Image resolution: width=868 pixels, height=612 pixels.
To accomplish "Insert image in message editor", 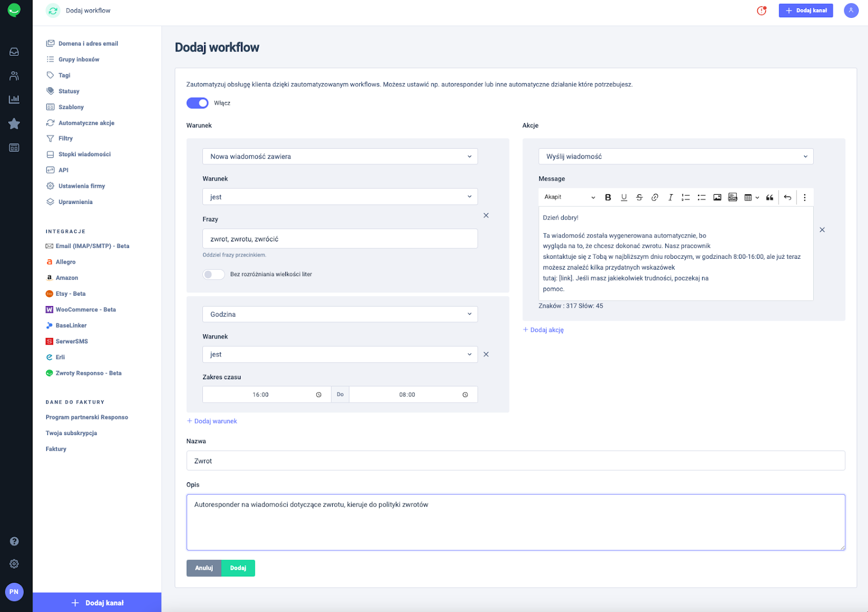I will tap(717, 197).
